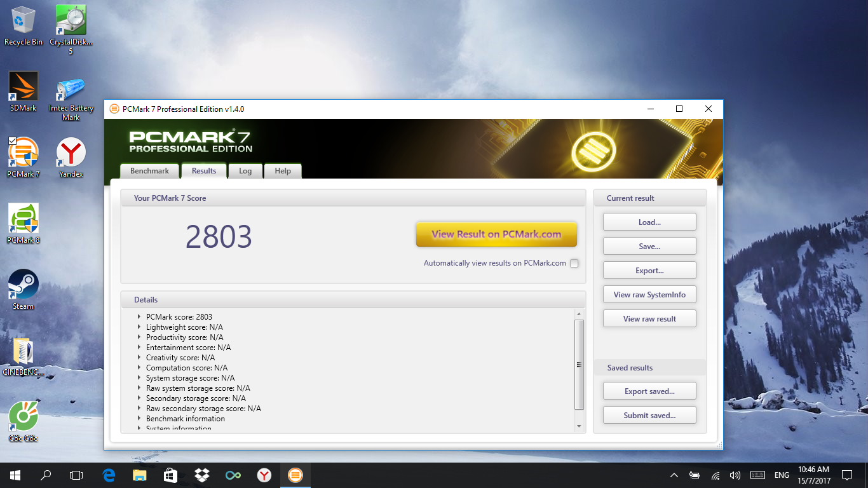Click the green infinity-loop taskbar icon
Viewport: 868px width, 488px height.
[233, 475]
